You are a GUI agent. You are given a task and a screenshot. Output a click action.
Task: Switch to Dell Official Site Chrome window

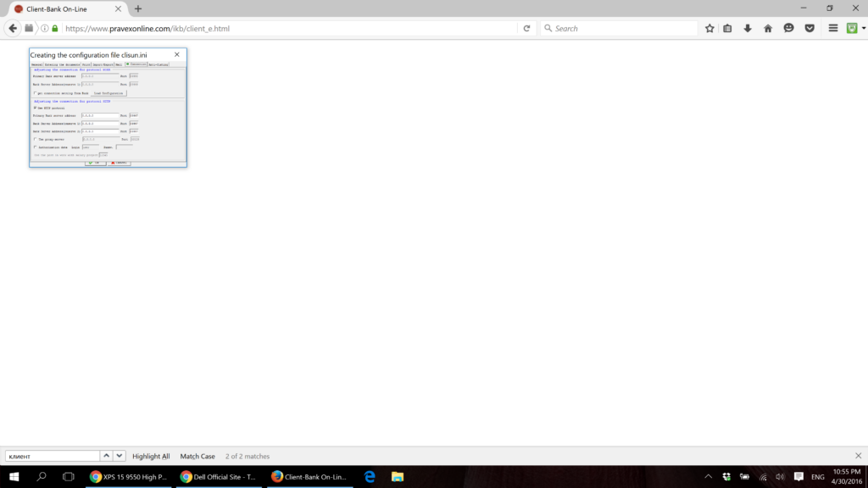(219, 476)
